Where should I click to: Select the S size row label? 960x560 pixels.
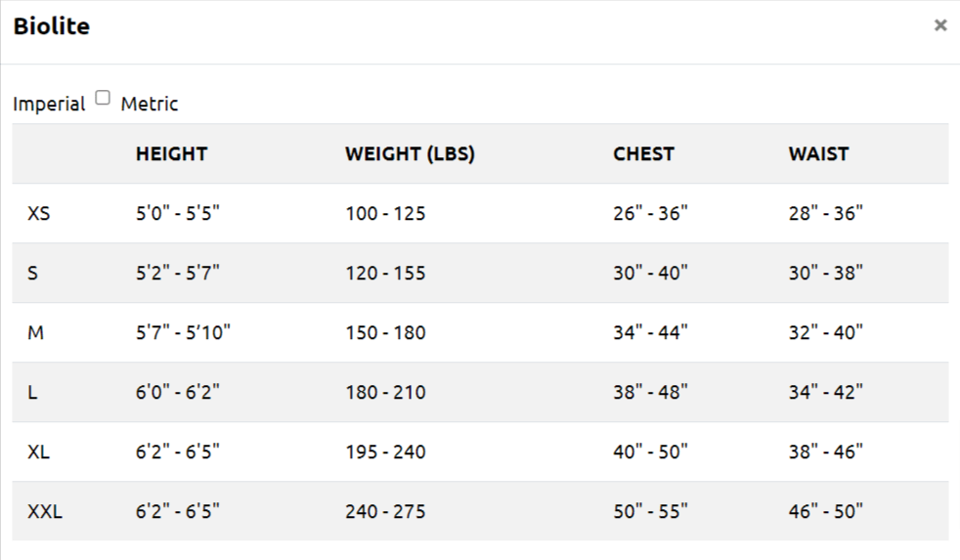click(x=33, y=273)
